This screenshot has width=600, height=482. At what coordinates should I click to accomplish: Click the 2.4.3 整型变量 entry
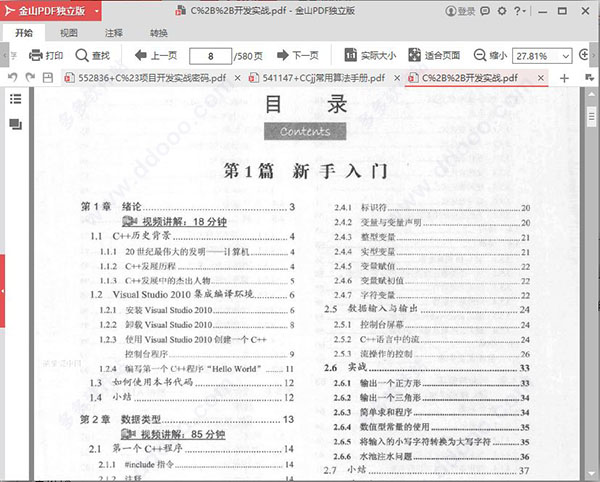point(432,237)
